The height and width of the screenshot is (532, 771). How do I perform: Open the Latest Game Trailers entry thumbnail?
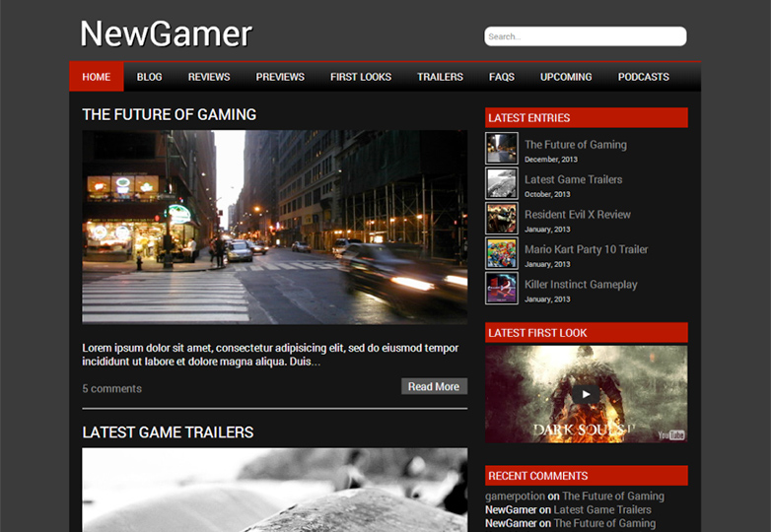[x=501, y=183]
